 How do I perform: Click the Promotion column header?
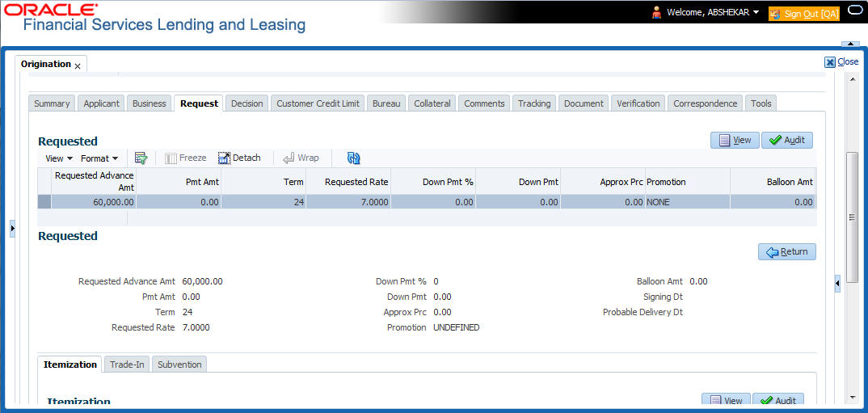pyautogui.click(x=688, y=182)
